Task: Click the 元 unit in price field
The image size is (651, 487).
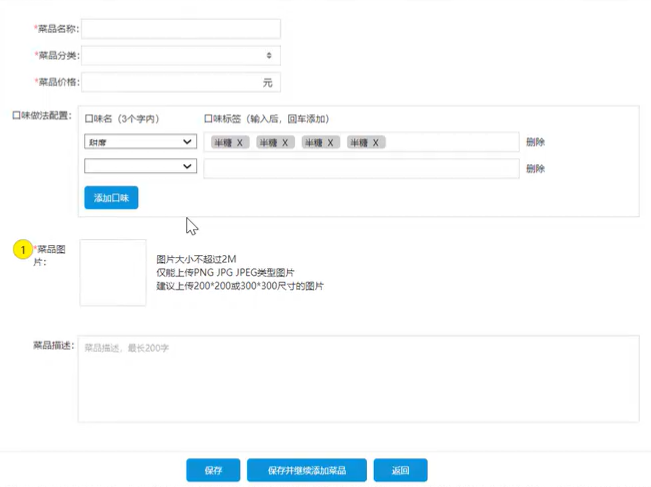Action: [268, 83]
